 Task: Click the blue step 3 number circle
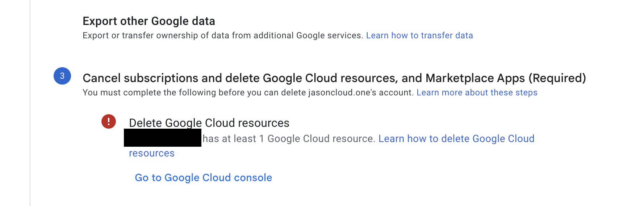(62, 76)
